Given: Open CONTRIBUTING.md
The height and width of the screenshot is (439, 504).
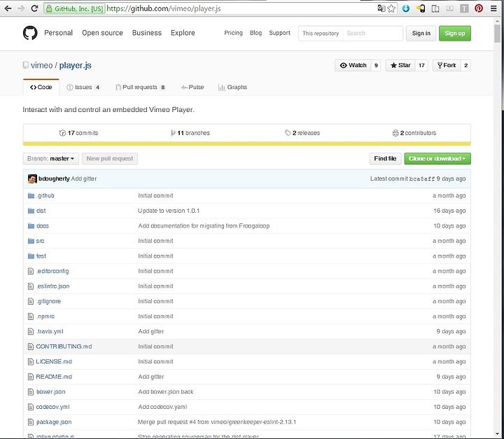Looking at the screenshot, I should 64,347.
